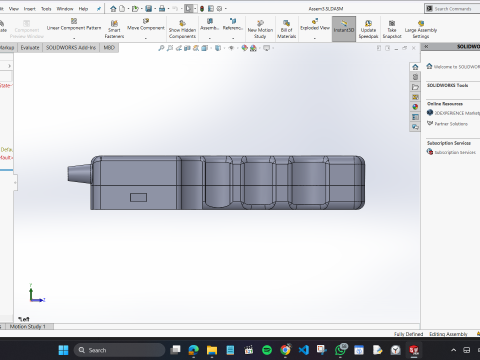Click the Home icon in quick access toolbar
Image resolution: width=480 pixels, height=360 pixels.
113,9
